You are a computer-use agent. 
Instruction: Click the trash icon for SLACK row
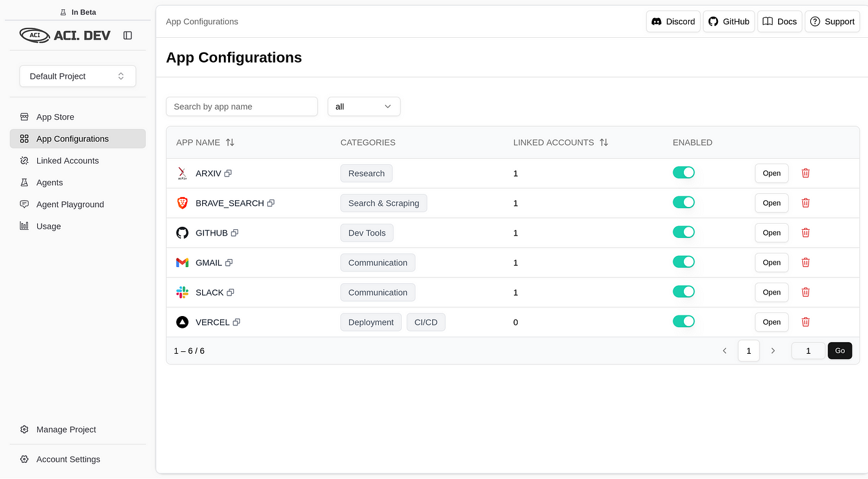click(805, 292)
